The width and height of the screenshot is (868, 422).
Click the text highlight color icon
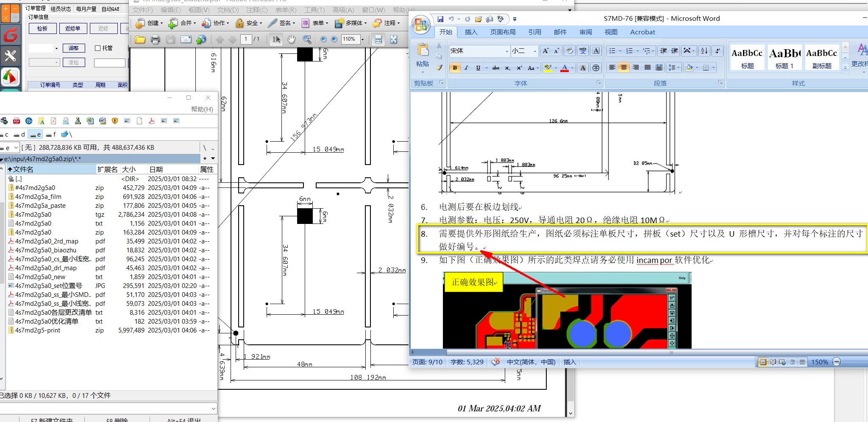(548, 68)
